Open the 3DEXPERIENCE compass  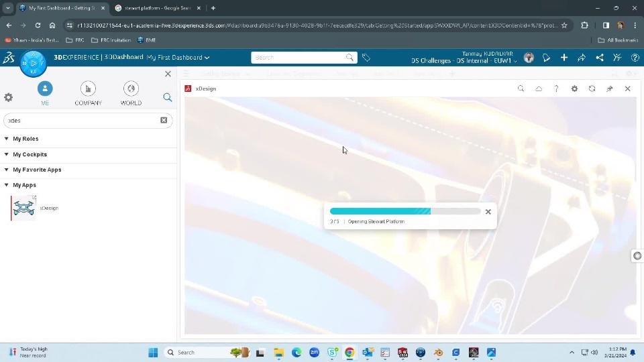[34, 63]
